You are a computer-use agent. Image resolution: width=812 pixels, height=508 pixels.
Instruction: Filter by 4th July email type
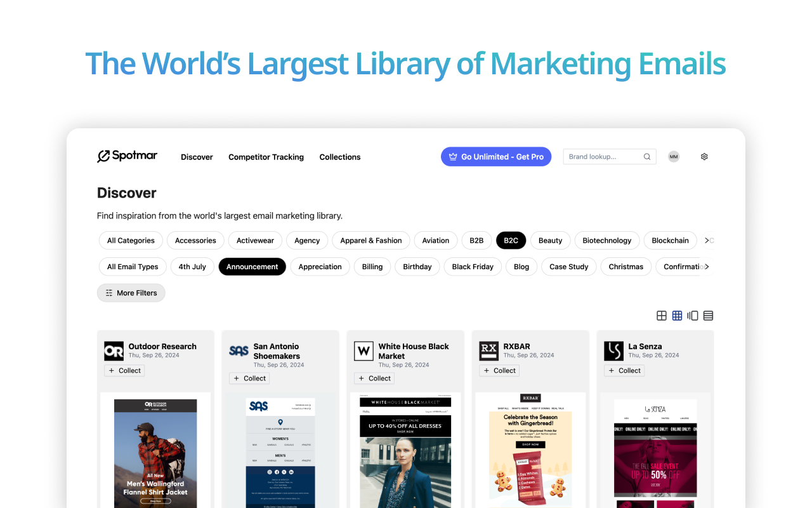(192, 267)
